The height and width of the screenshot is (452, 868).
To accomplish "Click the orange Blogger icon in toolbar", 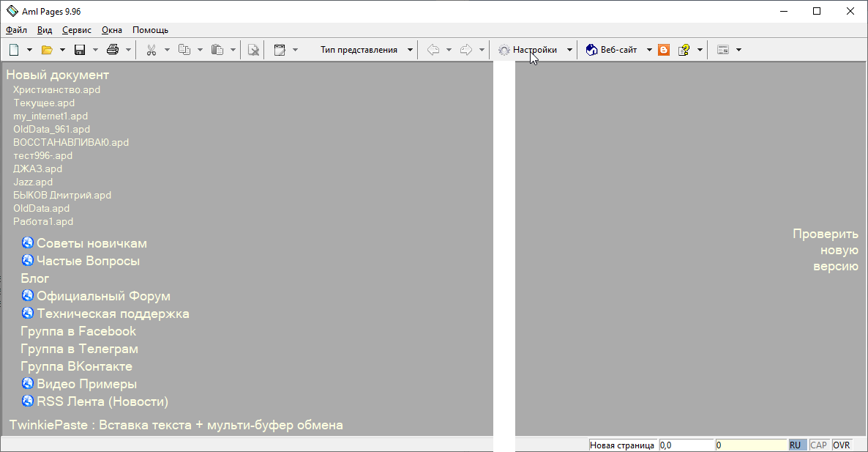I will (x=664, y=50).
